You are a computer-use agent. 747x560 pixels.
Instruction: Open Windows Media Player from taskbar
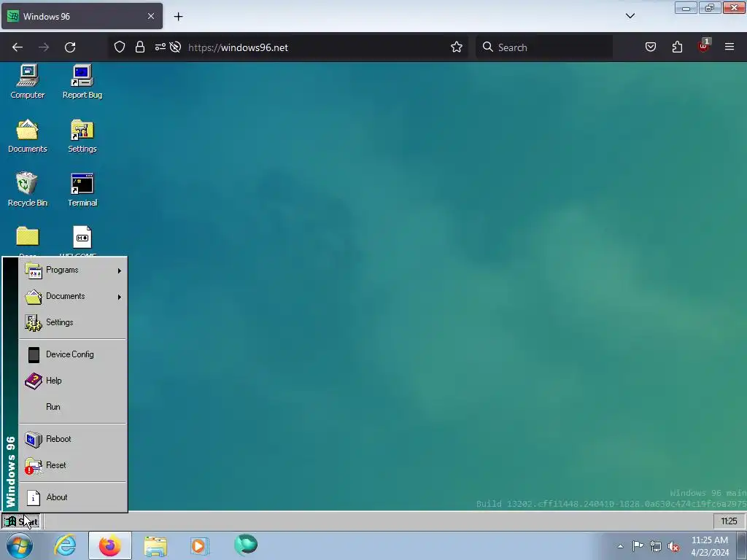click(200, 545)
